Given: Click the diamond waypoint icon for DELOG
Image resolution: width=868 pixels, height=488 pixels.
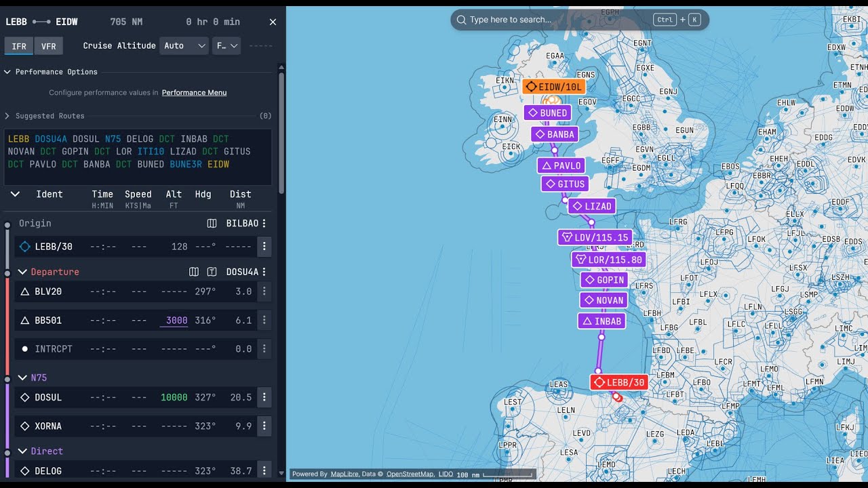Looking at the screenshot, I should pos(25,470).
